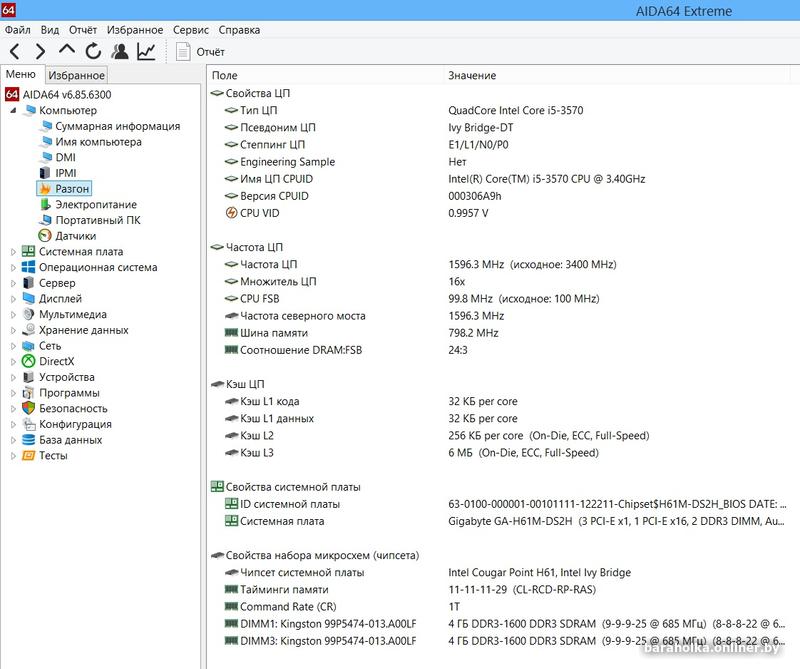Click the Отчёт toolbar button label
Image resolution: width=800 pixels, height=669 pixels.
point(211,52)
